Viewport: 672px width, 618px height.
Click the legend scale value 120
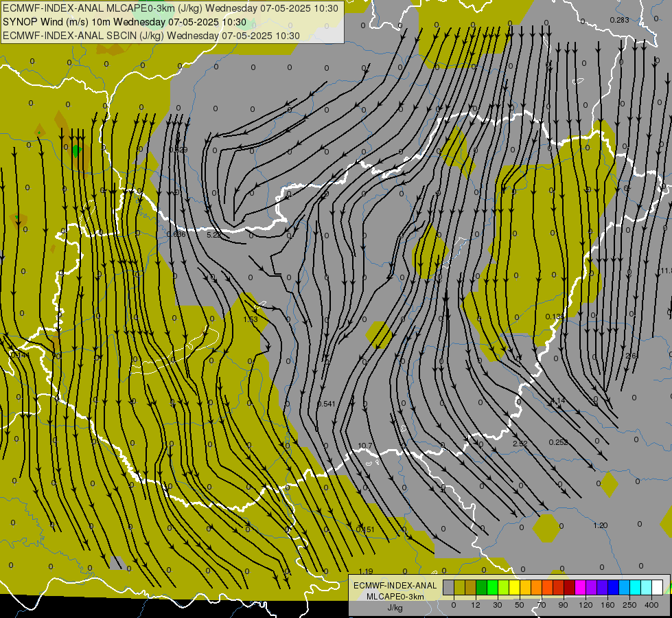coord(586,605)
